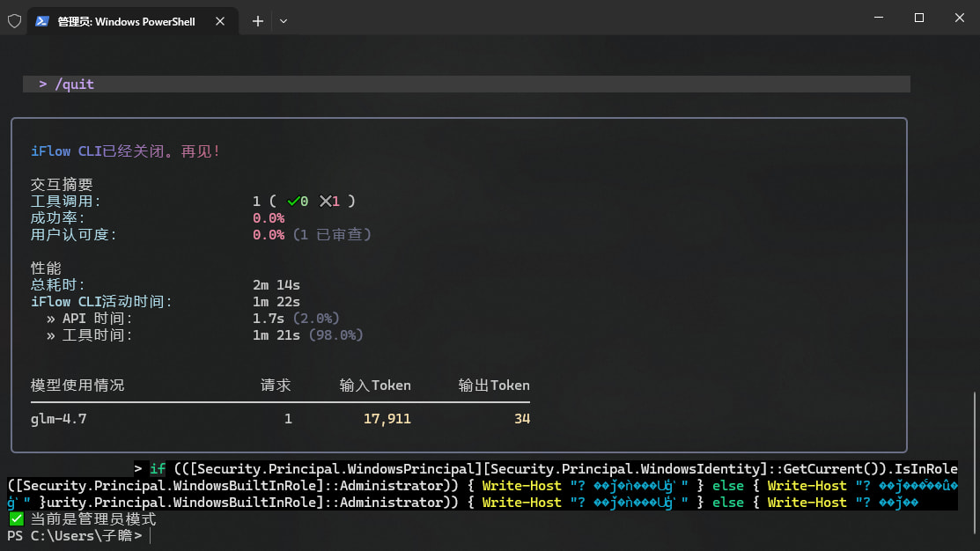Click the vertical scrollbar thumb
The height and width of the screenshot is (551, 980).
coord(975,467)
